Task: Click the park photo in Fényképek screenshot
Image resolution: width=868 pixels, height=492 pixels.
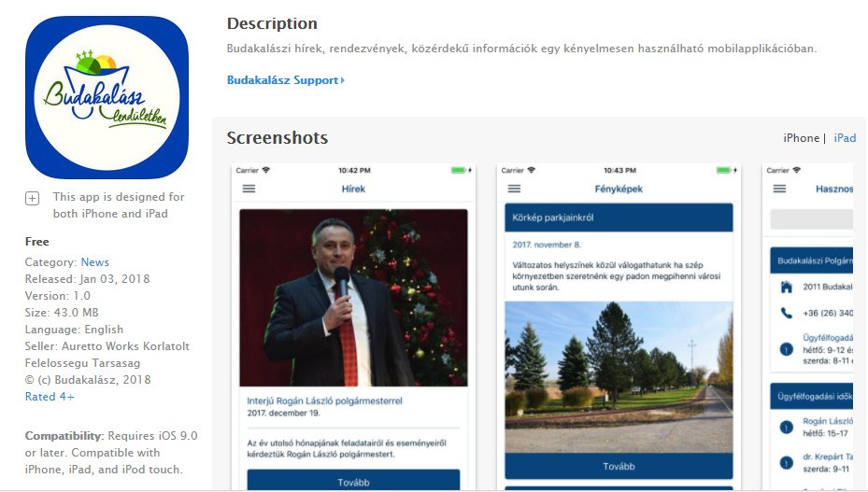Action: (x=619, y=377)
